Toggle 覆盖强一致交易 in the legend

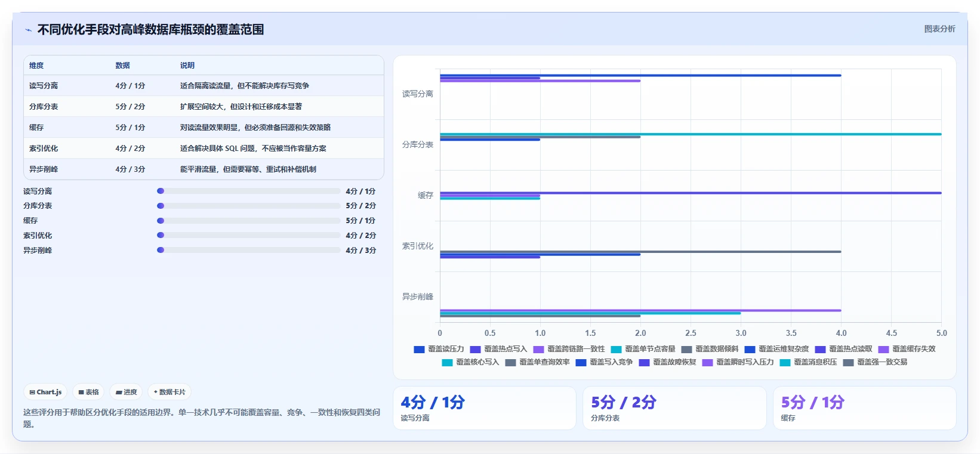[875, 362]
